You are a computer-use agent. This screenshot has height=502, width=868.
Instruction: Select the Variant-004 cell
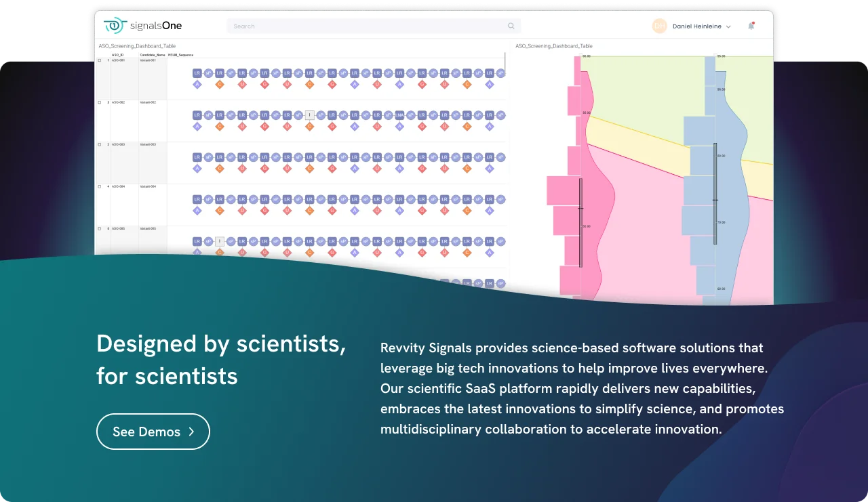148,186
